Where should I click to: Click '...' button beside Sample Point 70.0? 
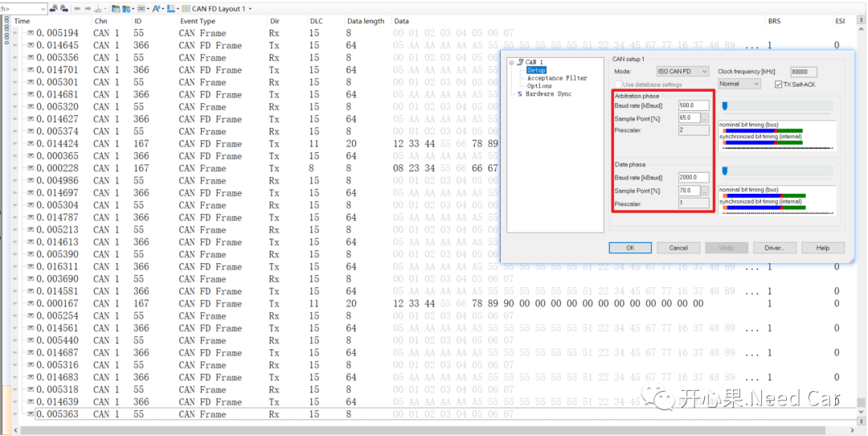click(x=705, y=191)
